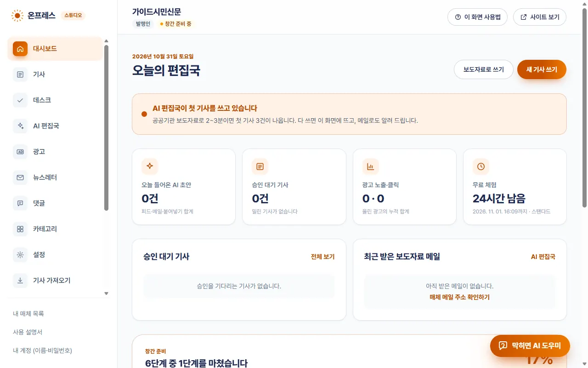Click the 보도자료로 쓰기 button
The width and height of the screenshot is (588, 368).
tap(483, 69)
